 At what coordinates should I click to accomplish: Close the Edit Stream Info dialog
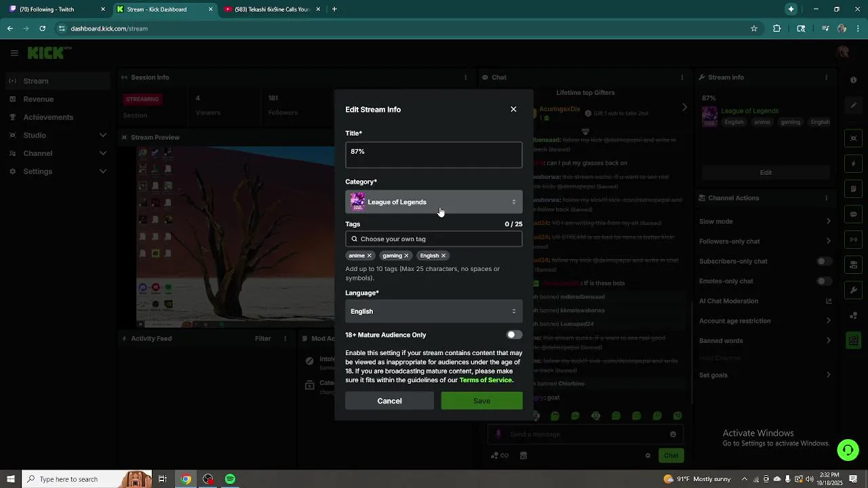(x=513, y=109)
